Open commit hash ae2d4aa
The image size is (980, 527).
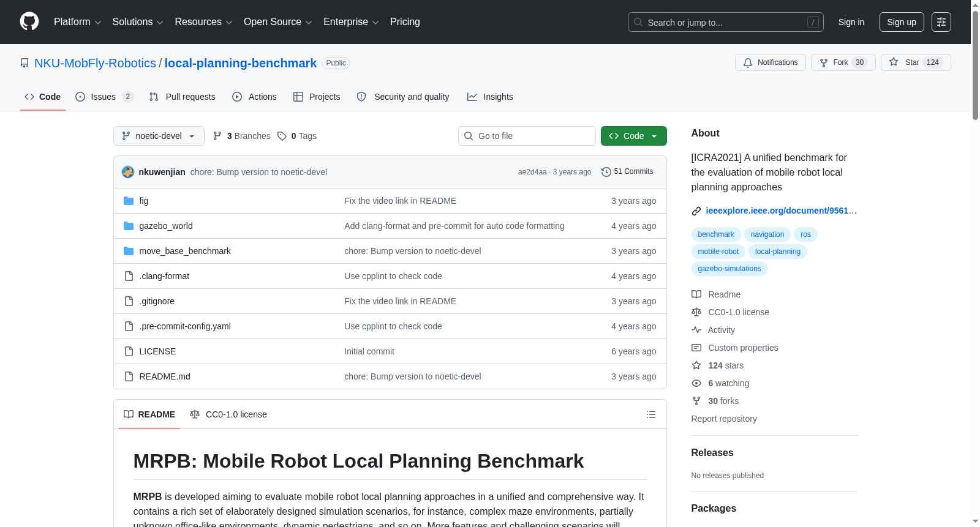click(532, 172)
